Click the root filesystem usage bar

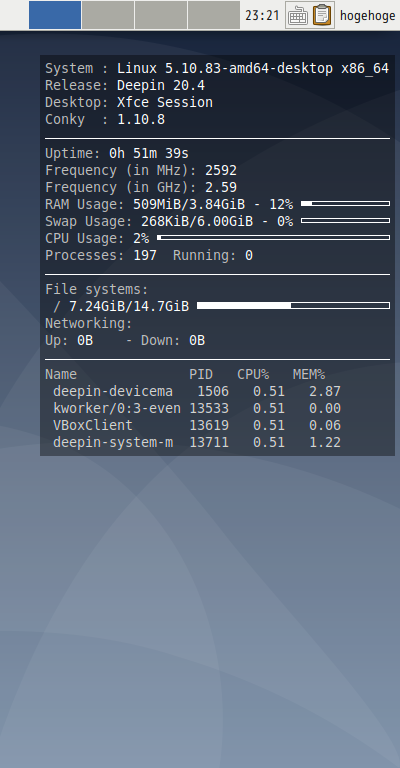coord(293,306)
